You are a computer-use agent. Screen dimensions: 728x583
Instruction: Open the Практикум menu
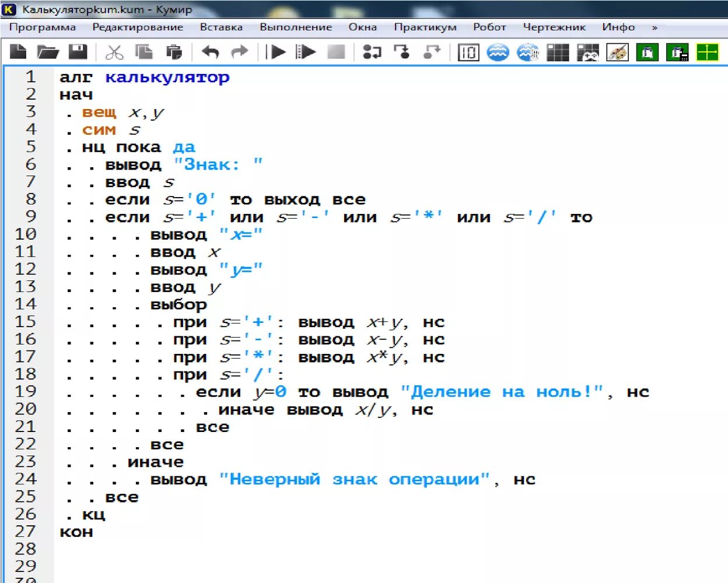coord(425,27)
